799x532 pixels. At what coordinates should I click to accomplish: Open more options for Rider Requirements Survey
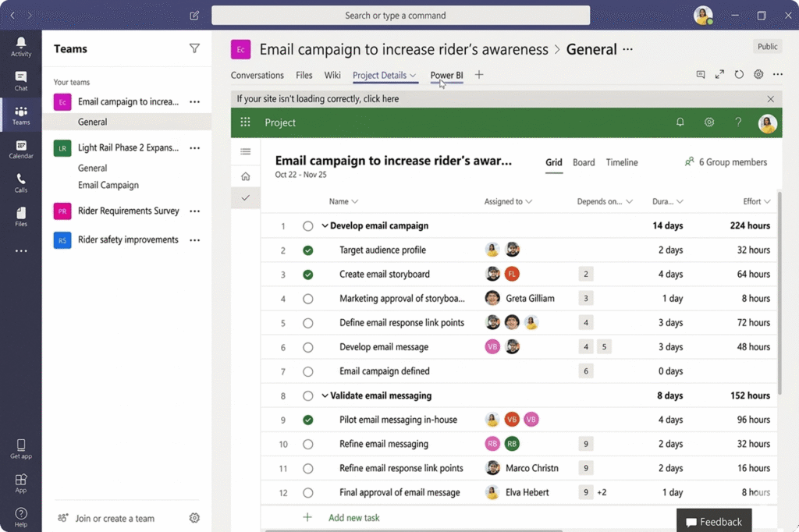tap(194, 211)
